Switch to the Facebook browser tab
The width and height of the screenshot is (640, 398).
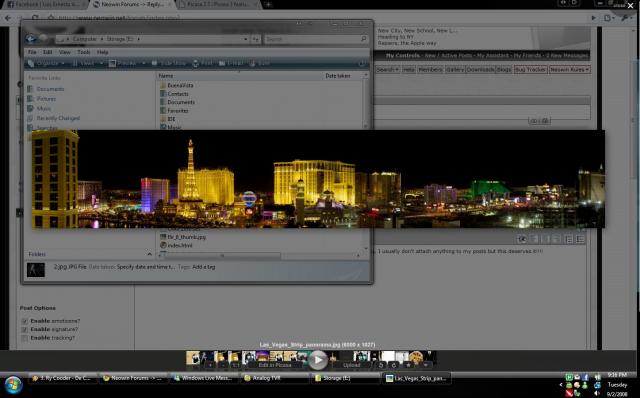(45, 4)
